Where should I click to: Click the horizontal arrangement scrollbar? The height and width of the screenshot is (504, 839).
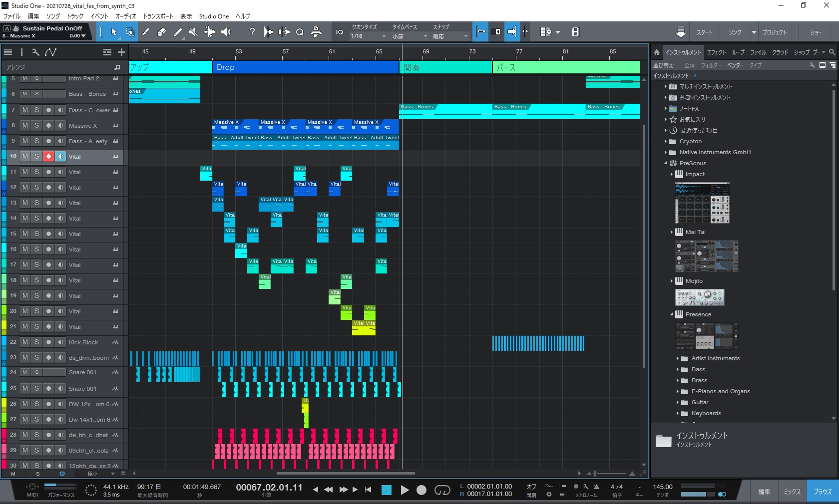[x=346, y=473]
